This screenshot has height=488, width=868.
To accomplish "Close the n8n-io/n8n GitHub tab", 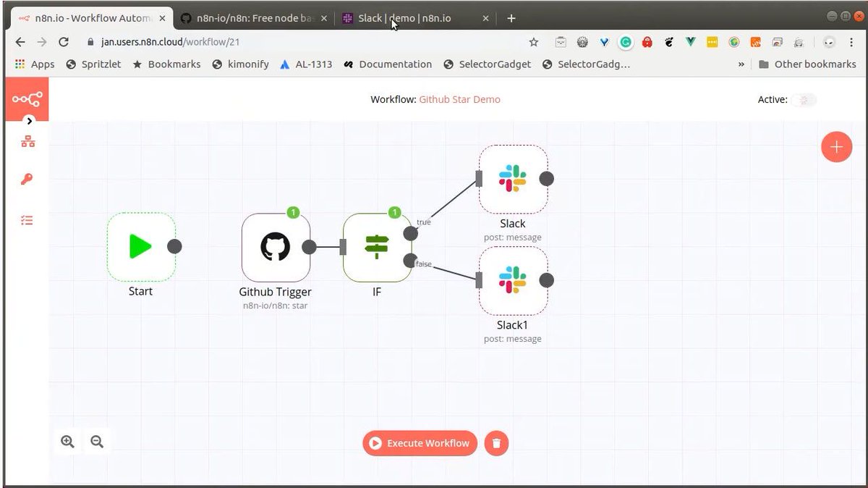I will pos(323,18).
